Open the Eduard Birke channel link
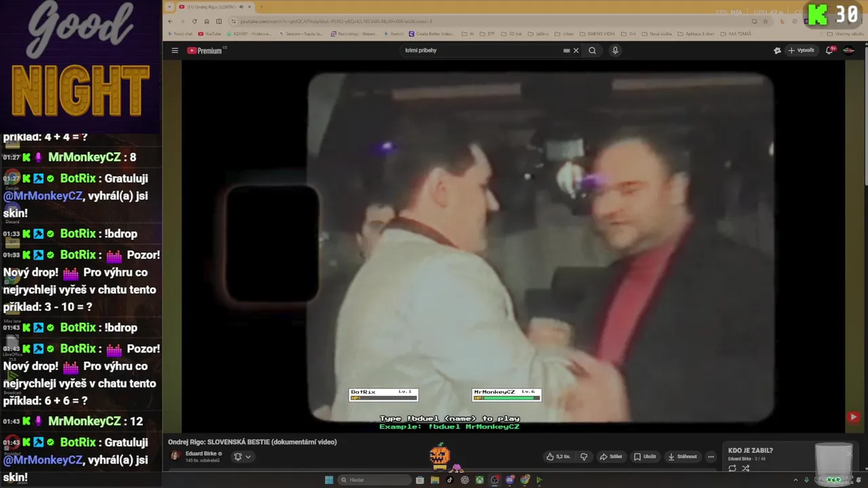 [201, 453]
